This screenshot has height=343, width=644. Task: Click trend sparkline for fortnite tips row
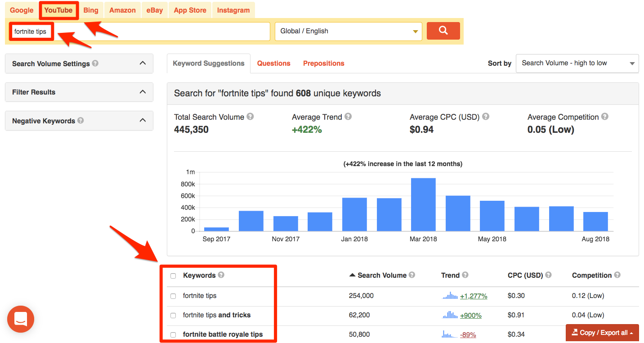pos(450,296)
